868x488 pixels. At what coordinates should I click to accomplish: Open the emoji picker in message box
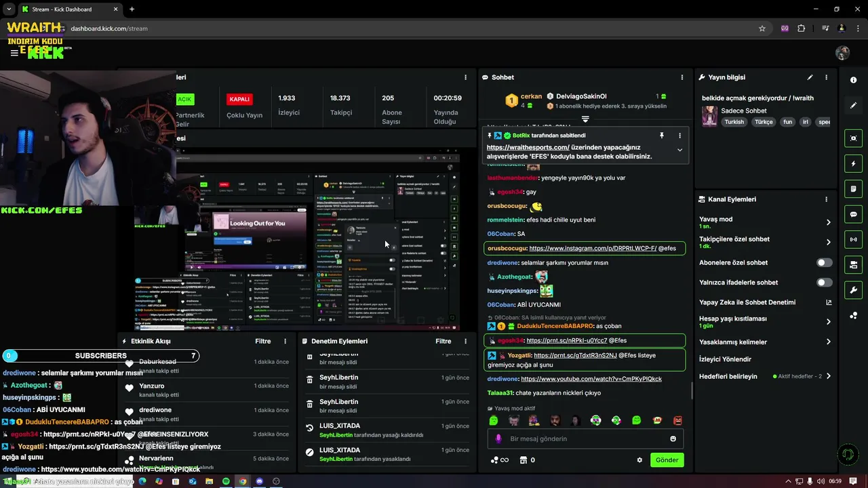[673, 439]
